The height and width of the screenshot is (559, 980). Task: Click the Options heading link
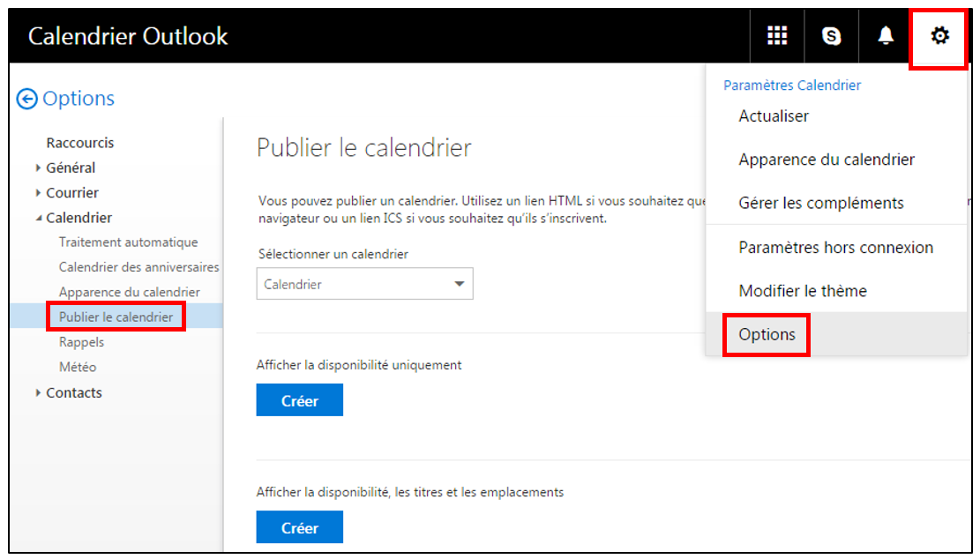(79, 98)
